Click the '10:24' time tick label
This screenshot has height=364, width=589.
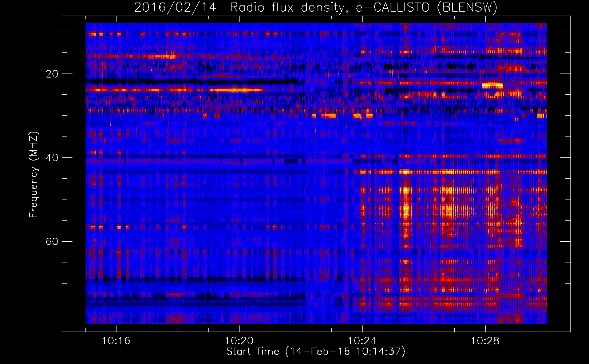click(x=362, y=341)
